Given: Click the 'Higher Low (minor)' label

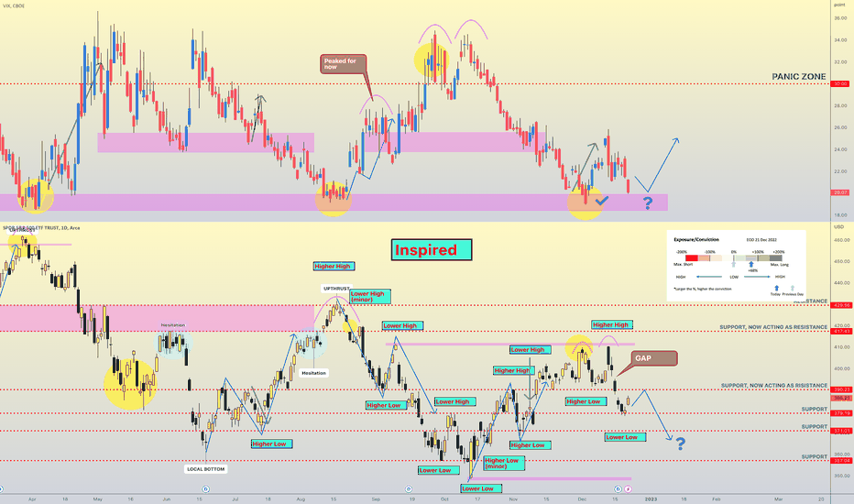Looking at the screenshot, I should [504, 463].
